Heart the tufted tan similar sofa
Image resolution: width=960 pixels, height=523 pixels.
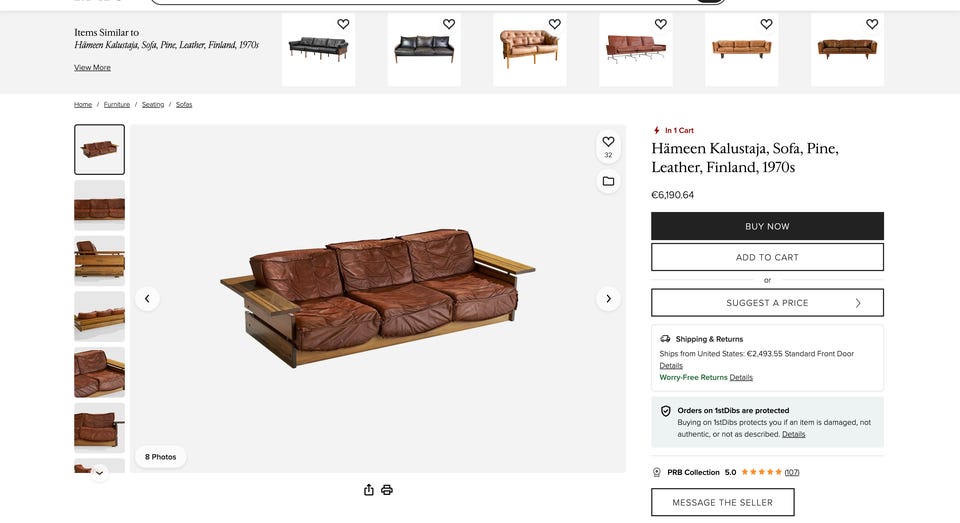pyautogui.click(x=555, y=24)
